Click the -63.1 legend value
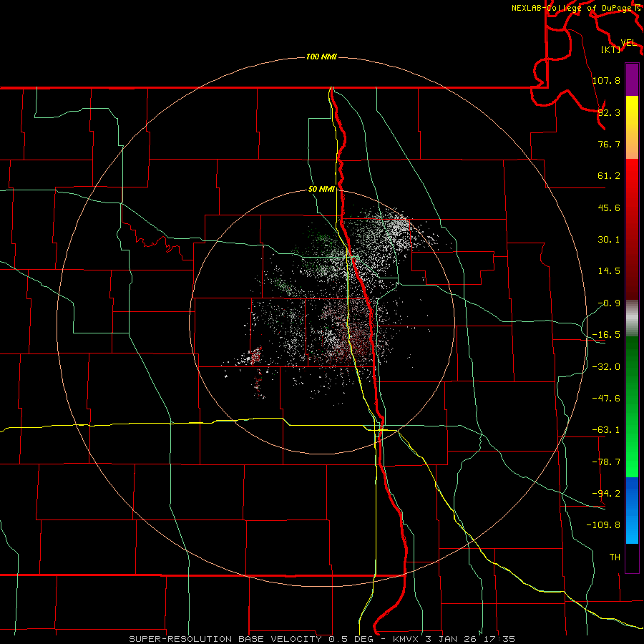Screen dimensions: 644x644 [606, 430]
